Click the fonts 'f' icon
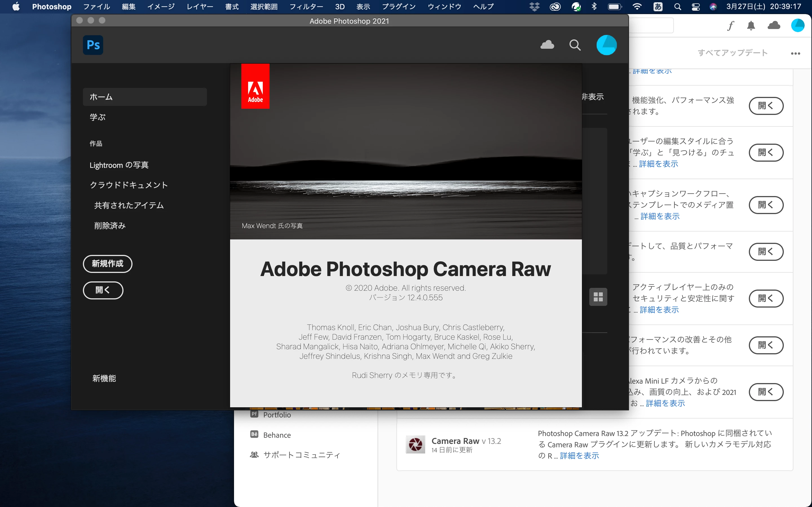The width and height of the screenshot is (812, 507). click(731, 26)
